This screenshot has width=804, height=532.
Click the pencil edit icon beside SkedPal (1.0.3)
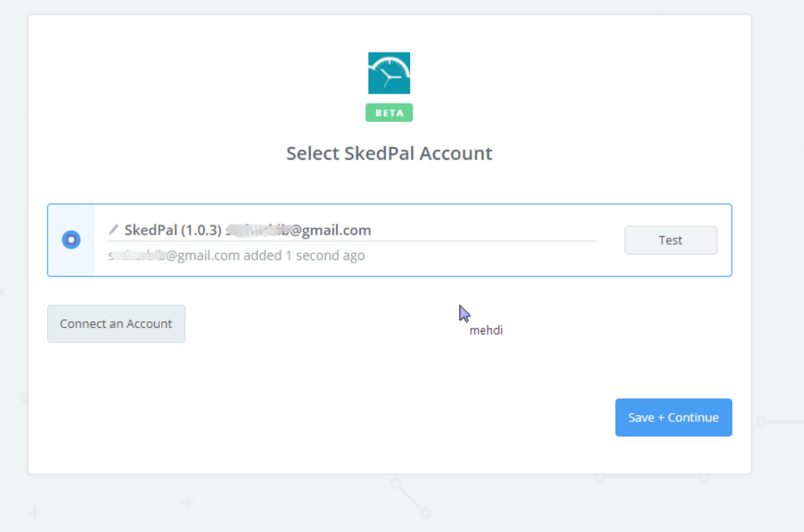[x=113, y=229]
